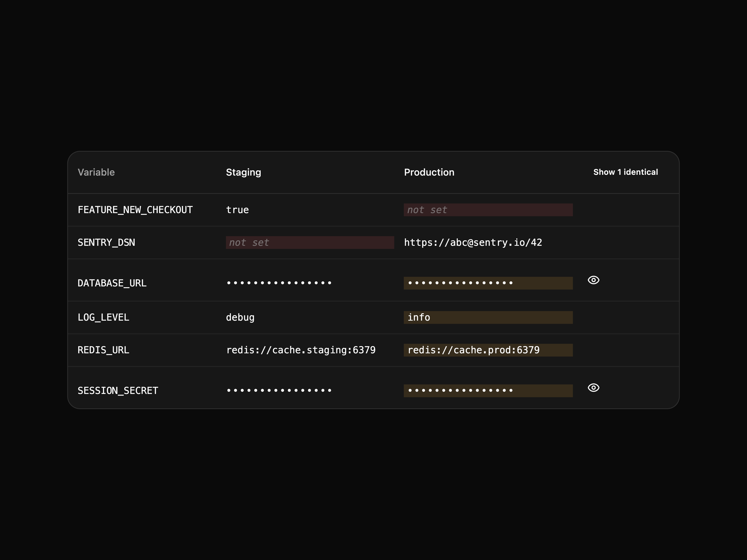The width and height of the screenshot is (747, 560).
Task: Click the staging value 'true'
Action: coord(237,210)
